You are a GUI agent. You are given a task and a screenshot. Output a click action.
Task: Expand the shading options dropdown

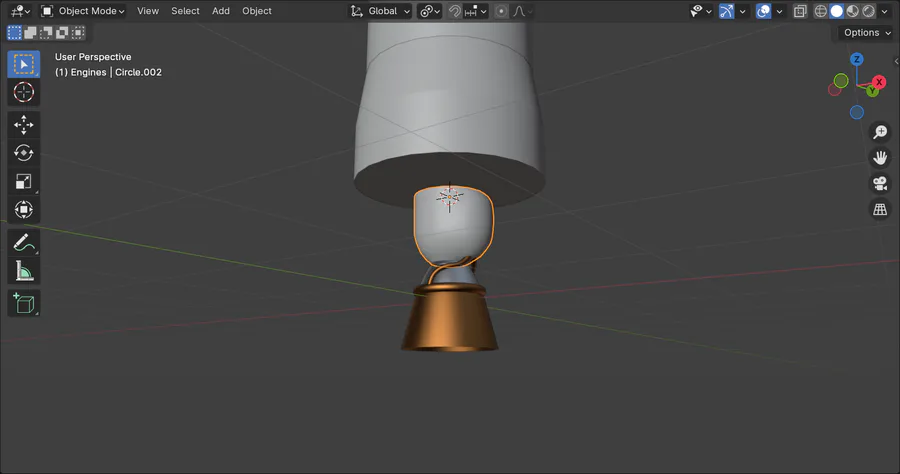[x=885, y=11]
